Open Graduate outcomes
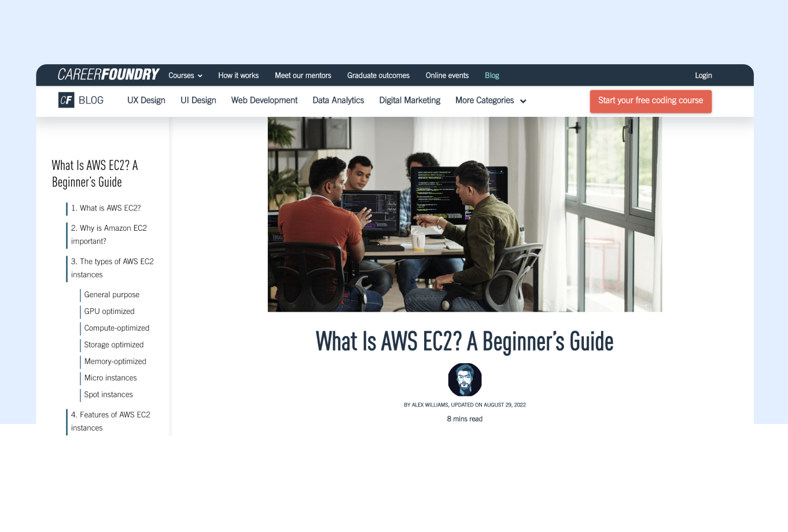The height and width of the screenshot is (532, 788). click(x=378, y=75)
